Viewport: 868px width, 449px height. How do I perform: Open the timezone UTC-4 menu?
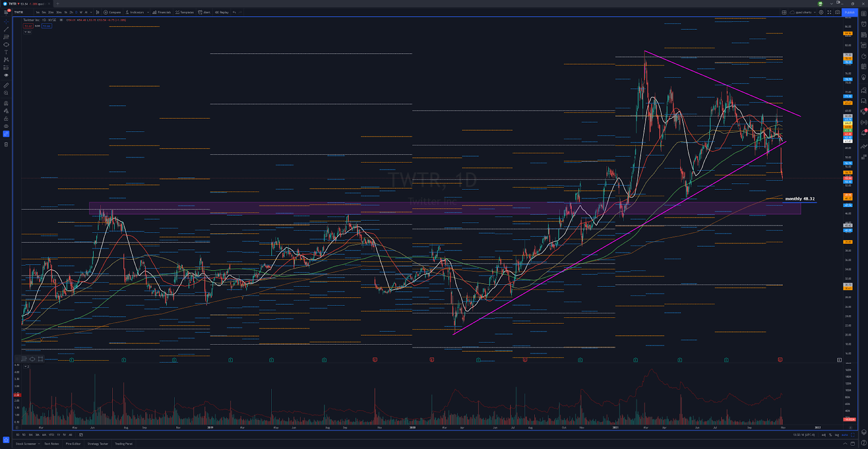click(x=804, y=434)
